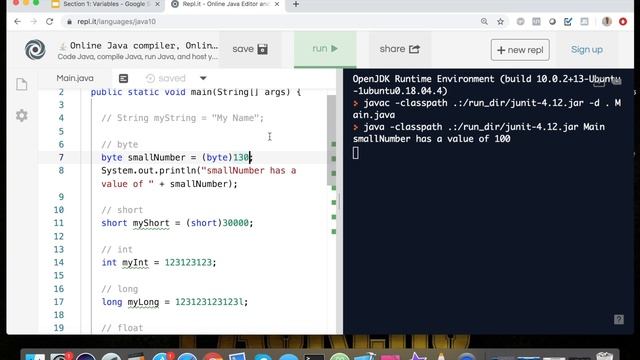Reload the current page
The height and width of the screenshot is (360, 640).
[x=49, y=22]
